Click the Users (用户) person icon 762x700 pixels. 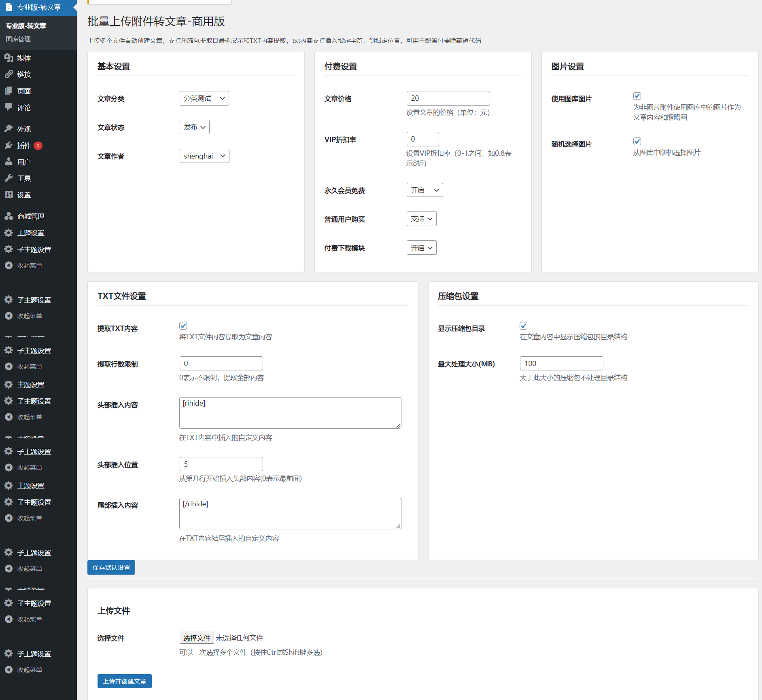click(x=8, y=162)
